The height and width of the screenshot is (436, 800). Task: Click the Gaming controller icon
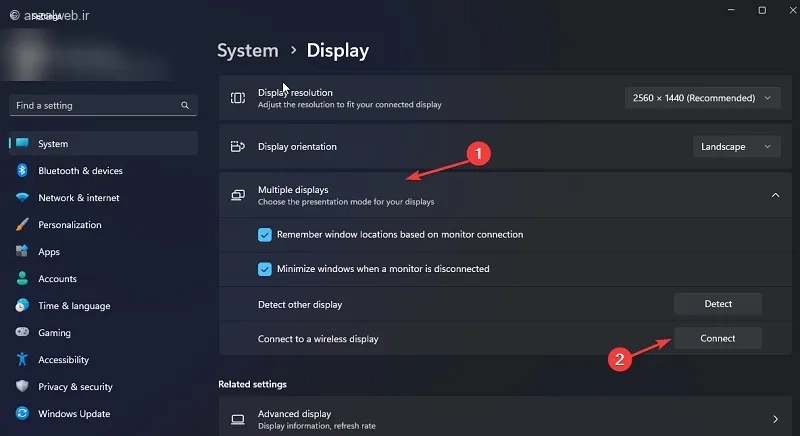click(22, 332)
